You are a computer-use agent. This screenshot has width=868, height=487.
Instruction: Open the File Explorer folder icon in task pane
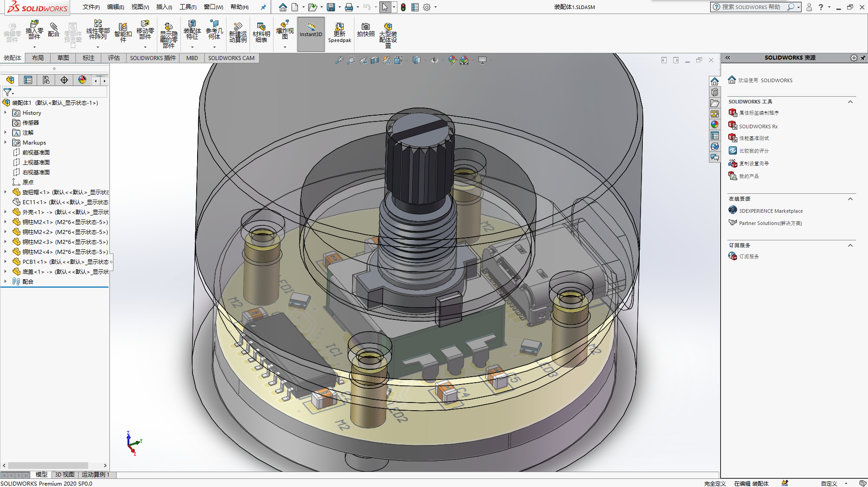click(x=715, y=103)
